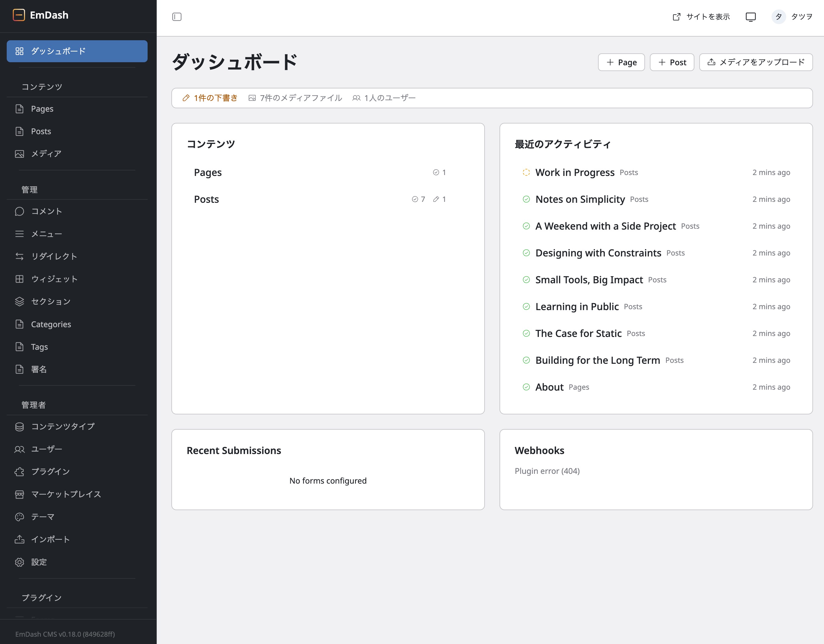This screenshot has height=644, width=824.
Task: Open the Posts row in the コンテンツ card
Action: point(328,199)
